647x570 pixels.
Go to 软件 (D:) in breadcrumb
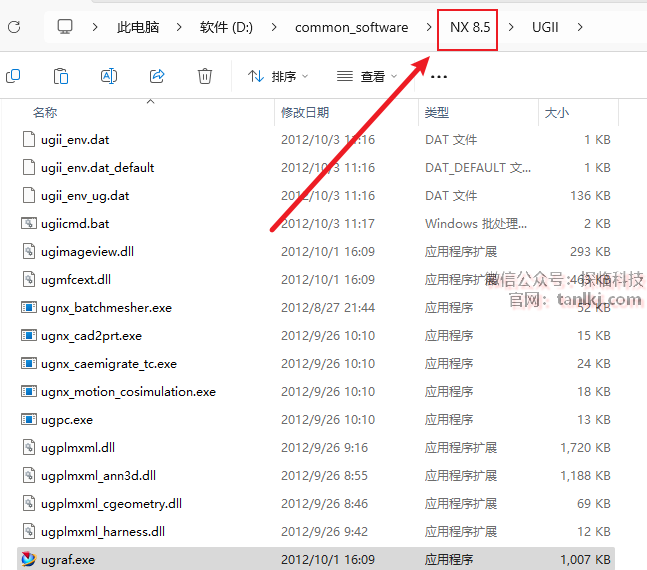[226, 27]
